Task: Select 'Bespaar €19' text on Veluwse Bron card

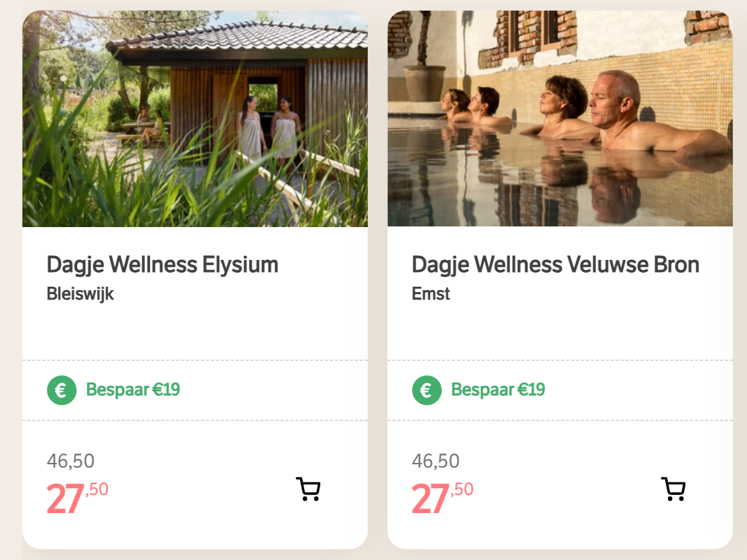Action: click(498, 390)
